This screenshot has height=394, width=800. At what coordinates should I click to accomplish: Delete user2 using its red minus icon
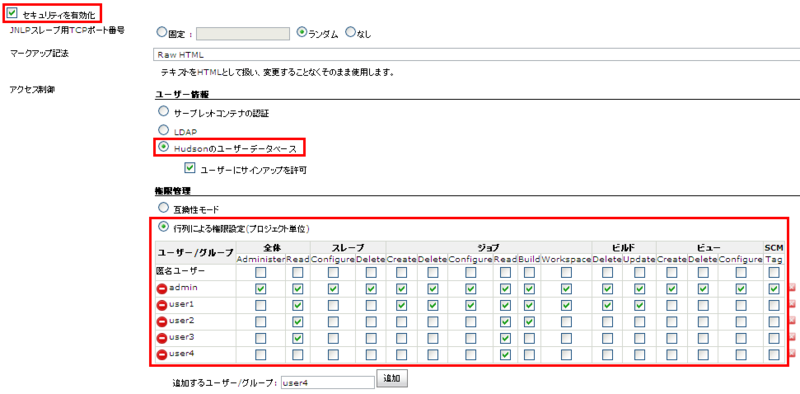point(162,322)
